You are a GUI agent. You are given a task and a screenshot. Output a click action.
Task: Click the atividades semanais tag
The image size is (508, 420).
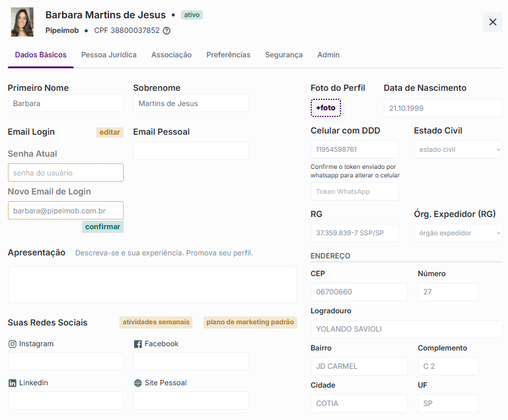pos(156,322)
